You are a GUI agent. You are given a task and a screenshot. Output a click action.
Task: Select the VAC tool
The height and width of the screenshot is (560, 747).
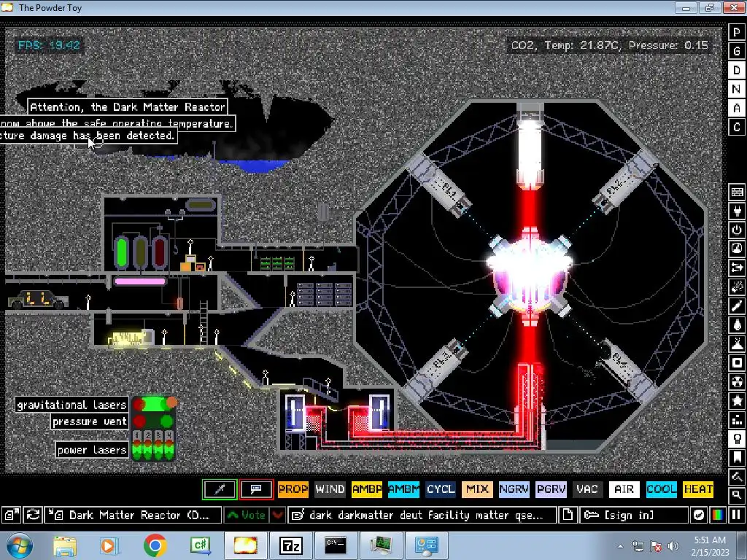587,489
